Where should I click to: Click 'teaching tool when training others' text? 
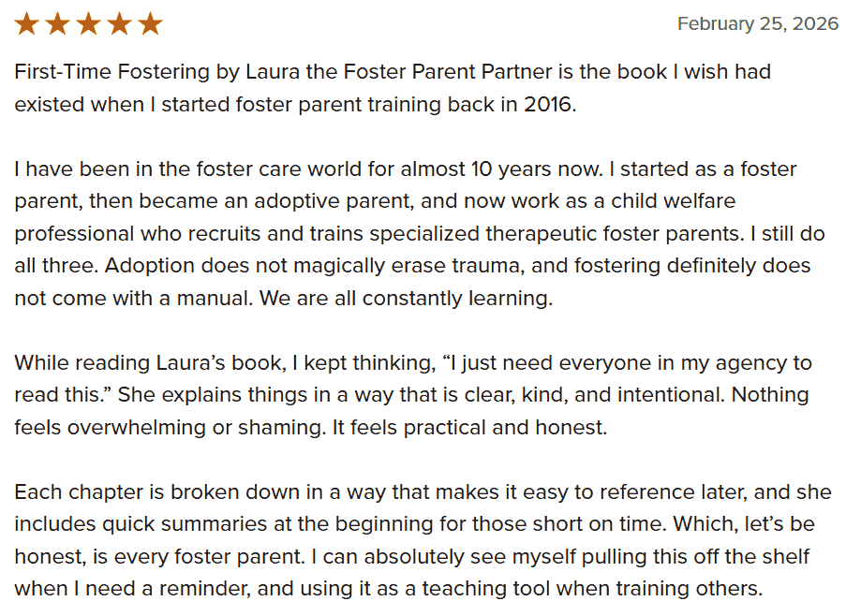pyautogui.click(x=592, y=589)
